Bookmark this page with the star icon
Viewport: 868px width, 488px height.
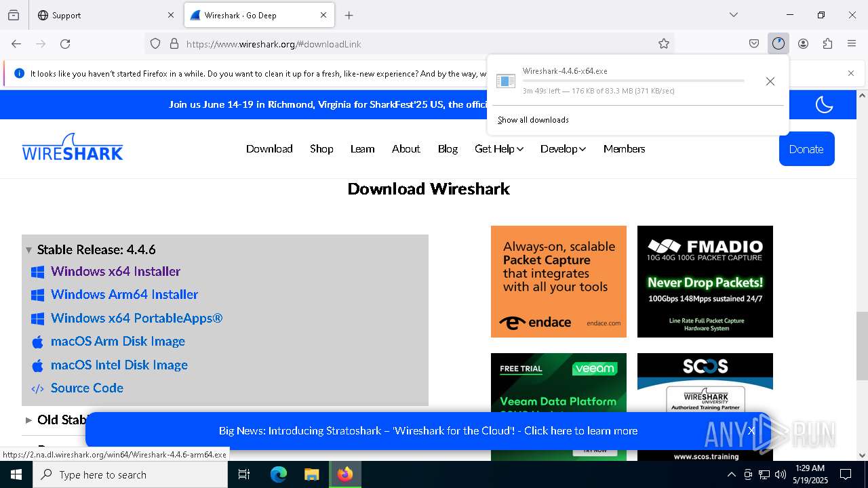(x=664, y=43)
